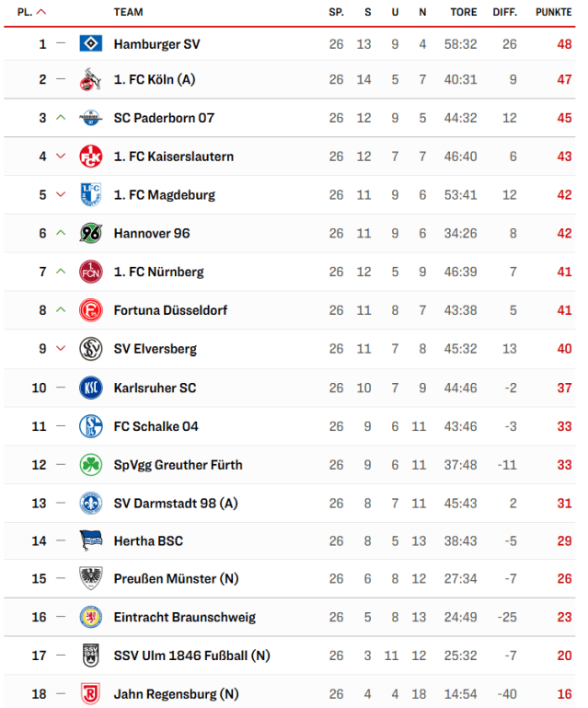Viewport: 588px width, 708px height.
Task: Click the Hannover 96 club logo
Action: click(90, 234)
